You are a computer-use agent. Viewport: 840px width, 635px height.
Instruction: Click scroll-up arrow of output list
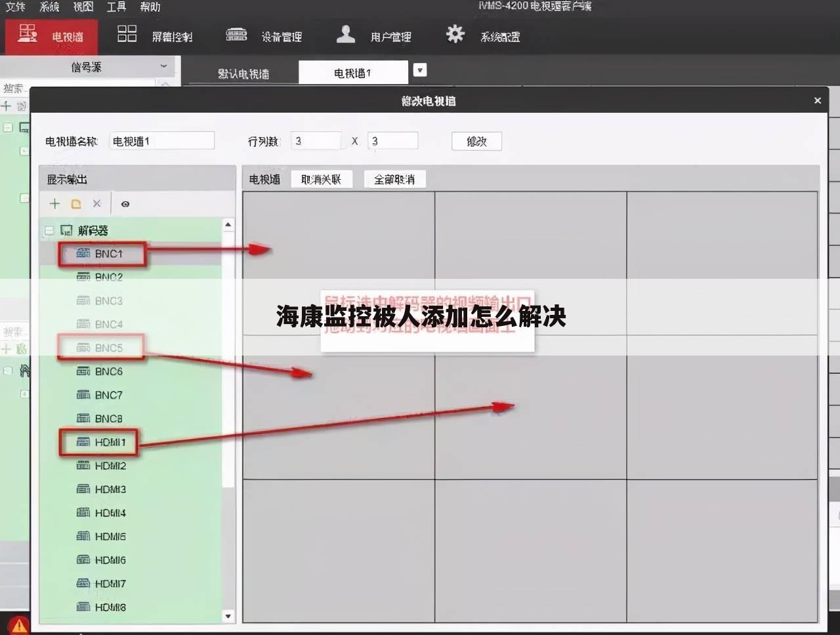pyautogui.click(x=228, y=225)
